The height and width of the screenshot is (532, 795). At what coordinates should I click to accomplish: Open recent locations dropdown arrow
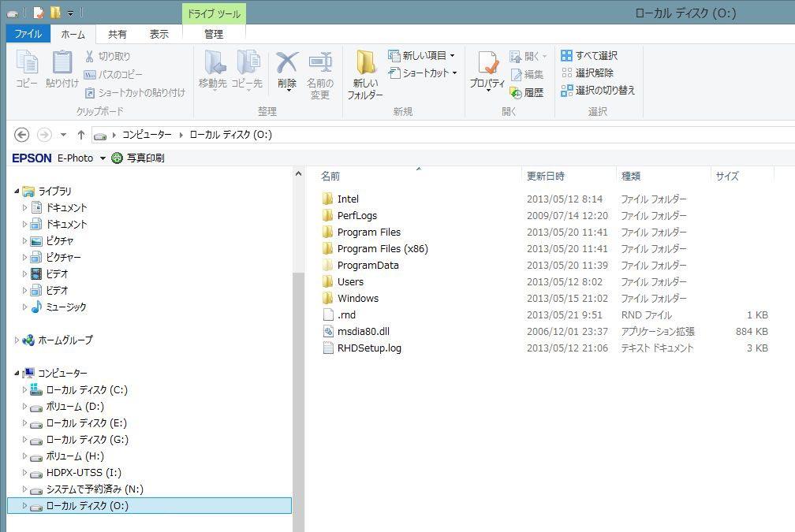pos(63,135)
